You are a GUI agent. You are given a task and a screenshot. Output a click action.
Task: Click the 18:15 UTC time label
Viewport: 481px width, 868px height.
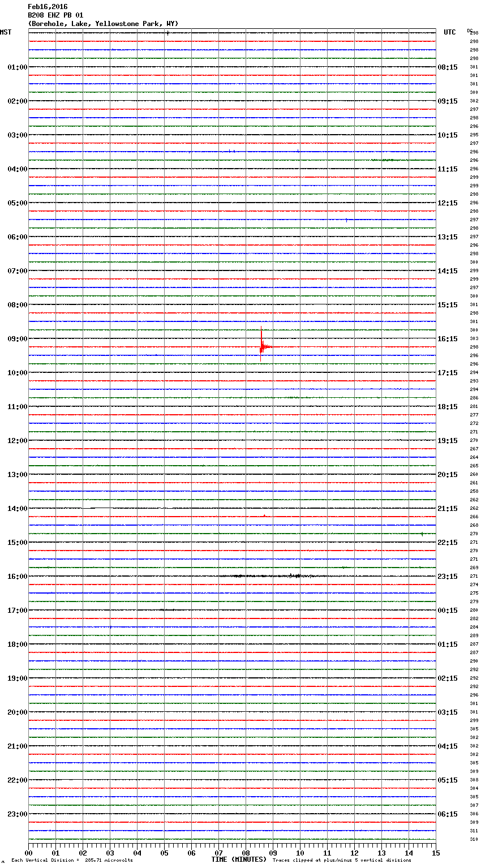[448, 407]
